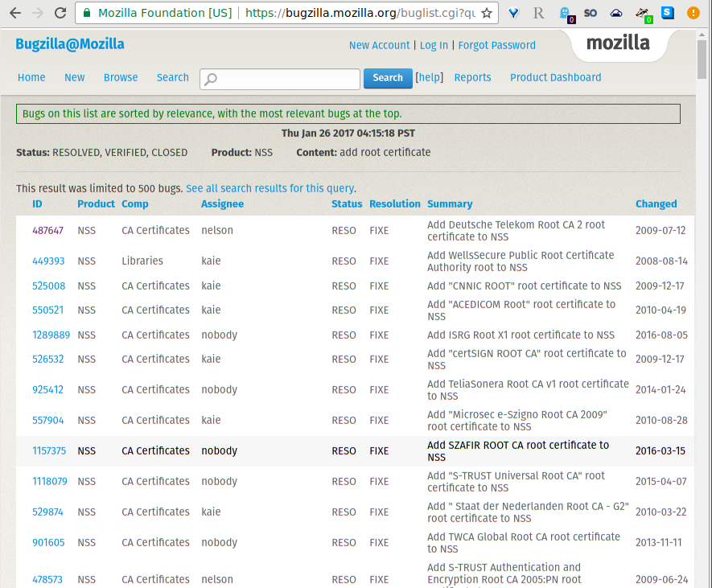Click summary "Add Deutsche Telekom Root CA 2 root certificate"
The image size is (712, 588).
516,231
